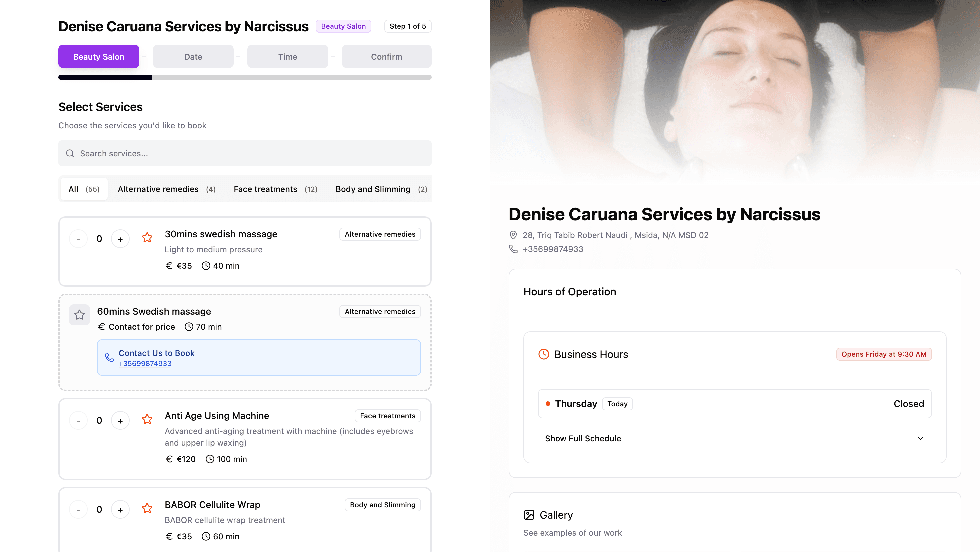Image resolution: width=980 pixels, height=552 pixels.
Task: Filter by Alternative remedies tab
Action: (167, 189)
